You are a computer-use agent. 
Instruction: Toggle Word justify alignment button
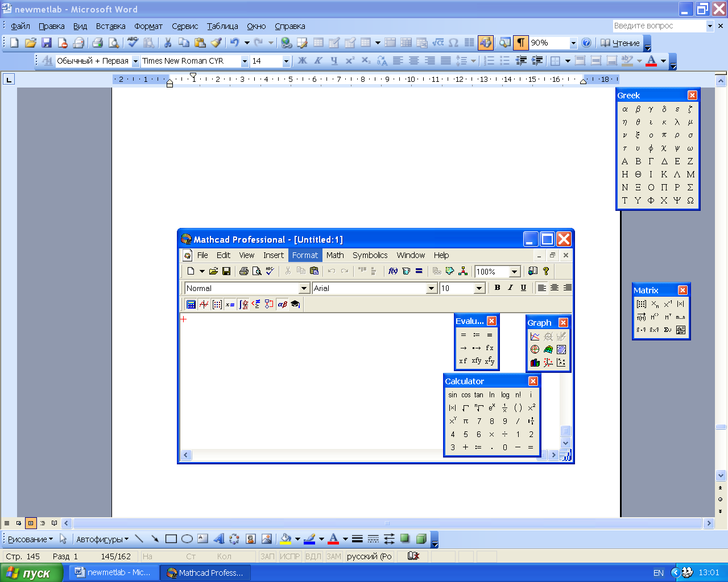pyautogui.click(x=446, y=61)
